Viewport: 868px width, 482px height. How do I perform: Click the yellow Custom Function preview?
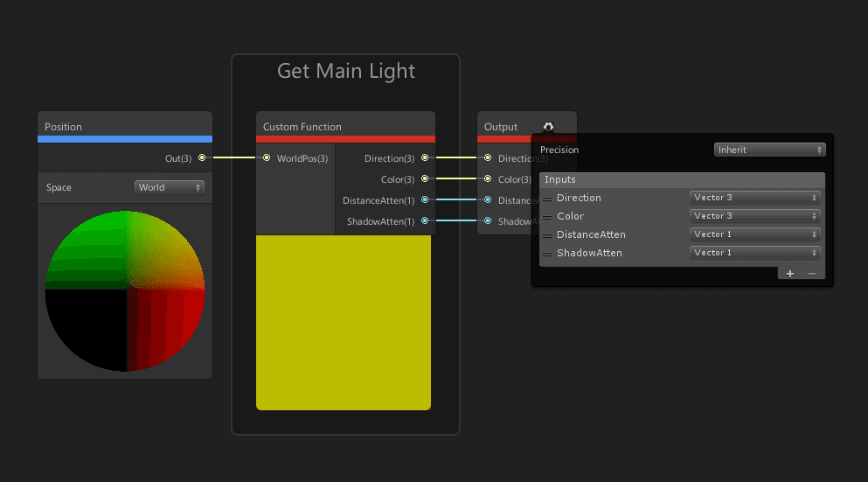click(x=344, y=323)
